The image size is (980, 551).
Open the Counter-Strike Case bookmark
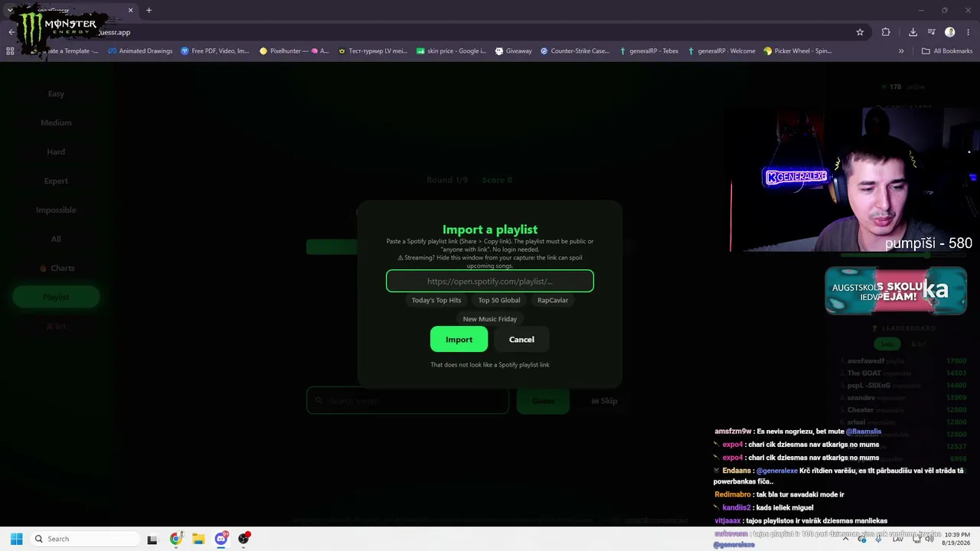pos(574,51)
